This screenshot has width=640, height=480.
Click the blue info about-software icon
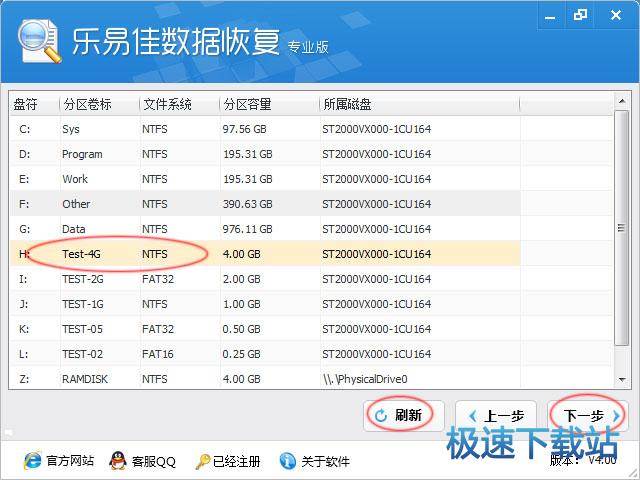[288, 461]
